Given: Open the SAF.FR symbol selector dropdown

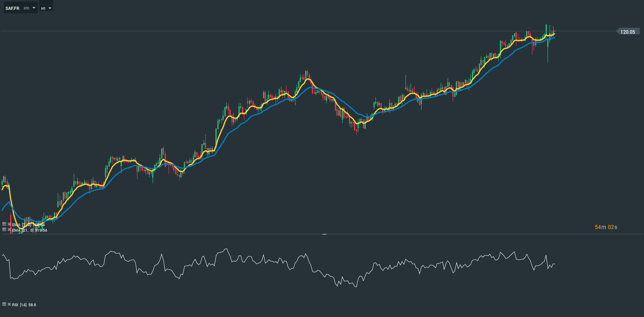Looking at the screenshot, I should point(21,8).
